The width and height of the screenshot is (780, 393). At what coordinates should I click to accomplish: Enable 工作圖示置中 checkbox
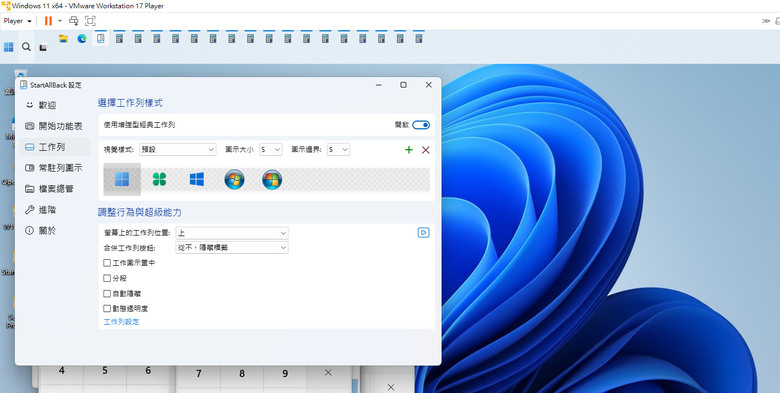tap(107, 263)
